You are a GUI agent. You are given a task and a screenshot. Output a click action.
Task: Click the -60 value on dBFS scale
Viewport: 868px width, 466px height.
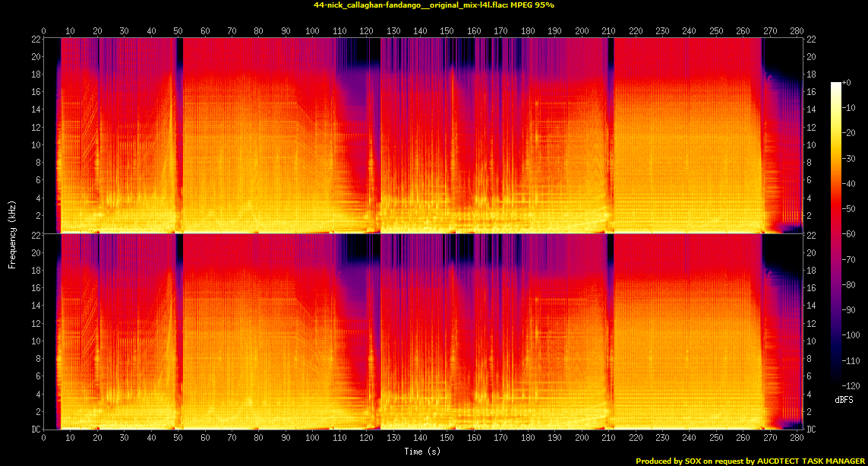[848, 234]
